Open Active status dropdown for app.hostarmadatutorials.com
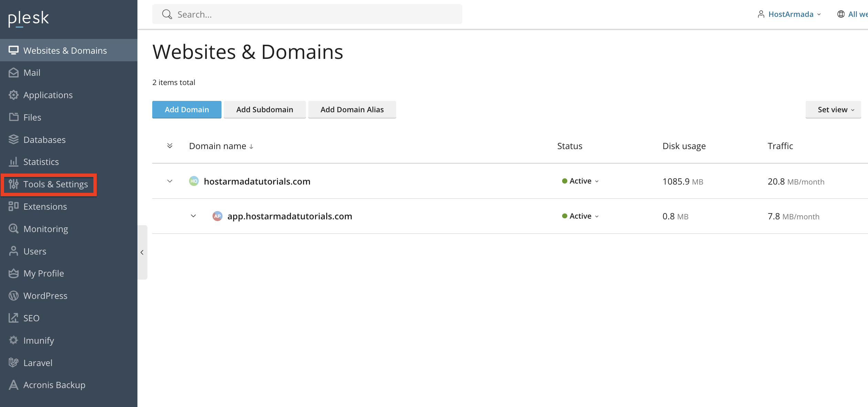This screenshot has height=407, width=868. click(580, 216)
